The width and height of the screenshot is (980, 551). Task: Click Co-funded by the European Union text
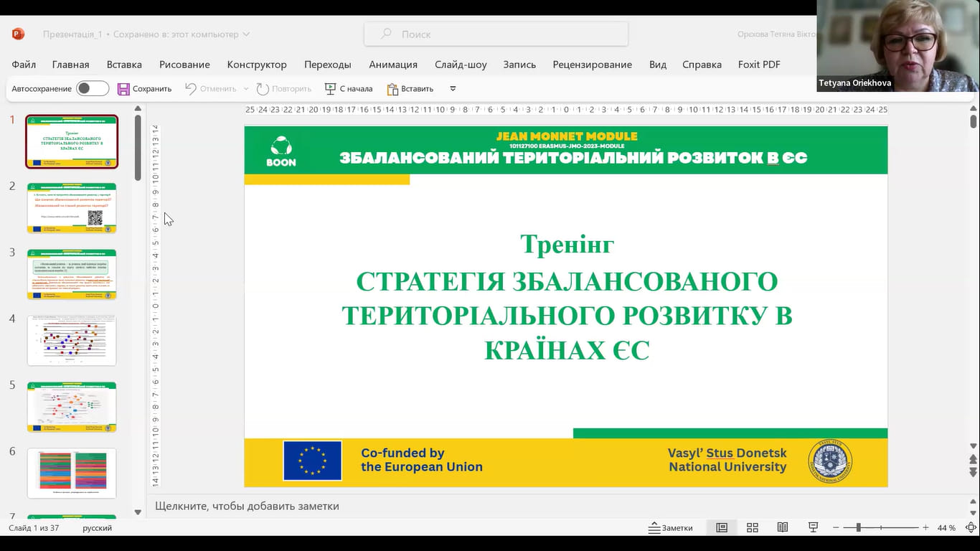(x=422, y=460)
